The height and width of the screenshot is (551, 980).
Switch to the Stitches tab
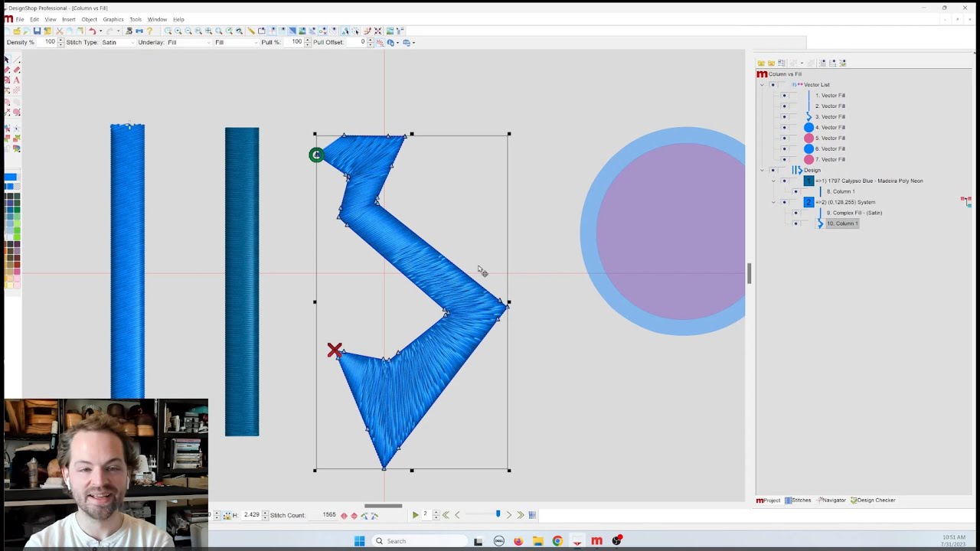point(798,500)
